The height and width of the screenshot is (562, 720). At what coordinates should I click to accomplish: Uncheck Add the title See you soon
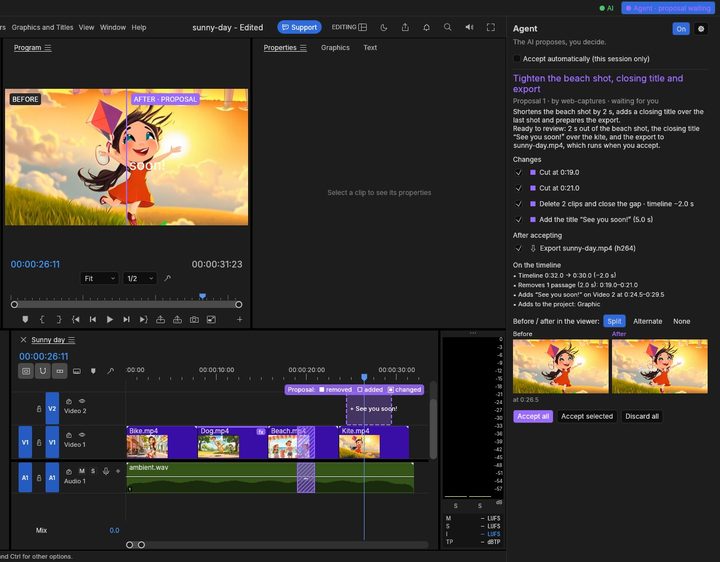coord(518,219)
